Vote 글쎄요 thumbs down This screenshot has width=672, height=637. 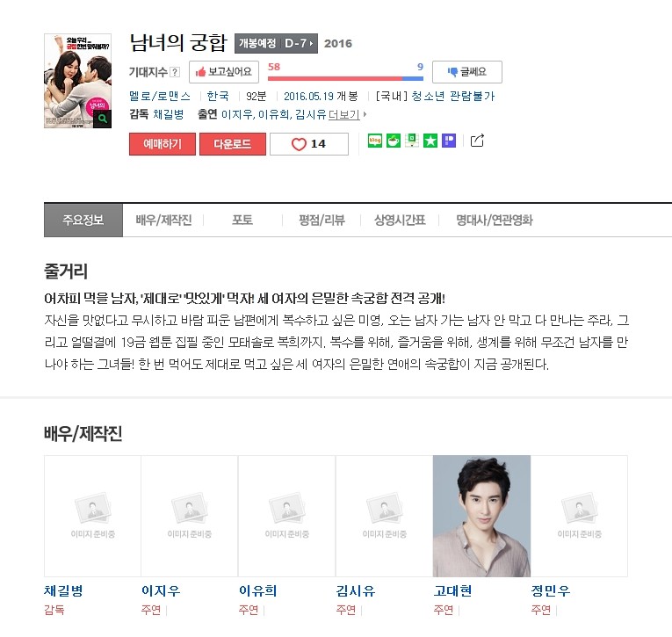click(x=467, y=72)
